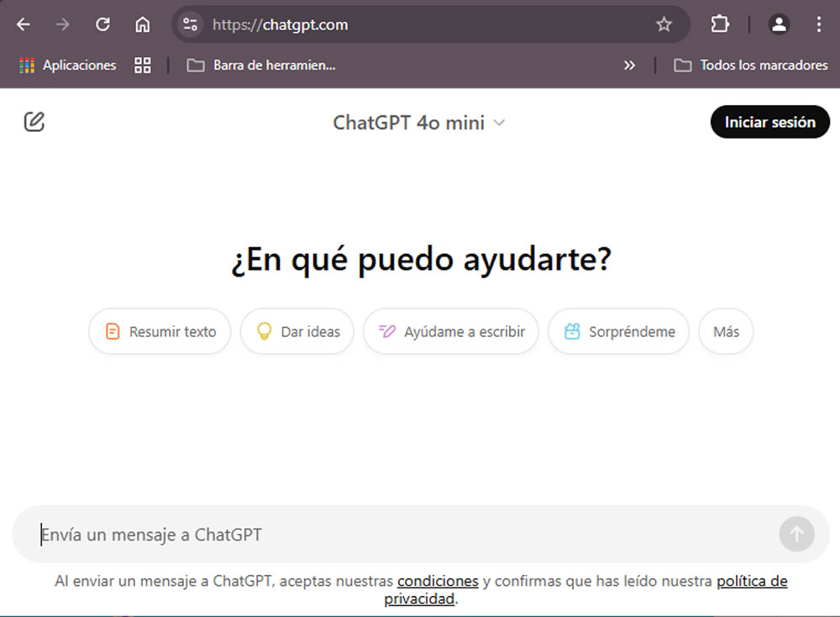Viewport: 840px width, 617px height.
Task: View site information icon in address bar
Action: coord(190,24)
